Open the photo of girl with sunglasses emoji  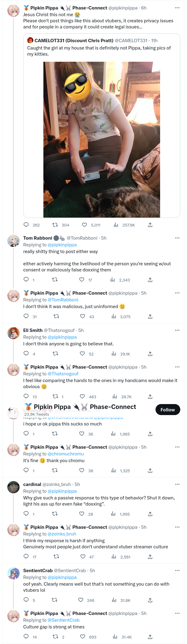point(101,140)
